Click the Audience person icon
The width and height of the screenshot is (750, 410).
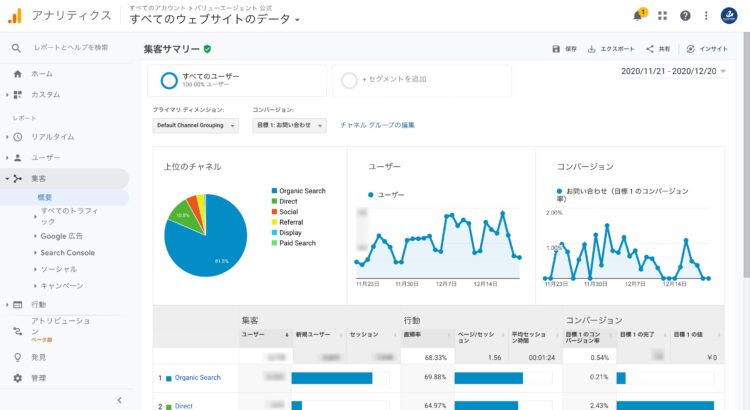pos(18,157)
